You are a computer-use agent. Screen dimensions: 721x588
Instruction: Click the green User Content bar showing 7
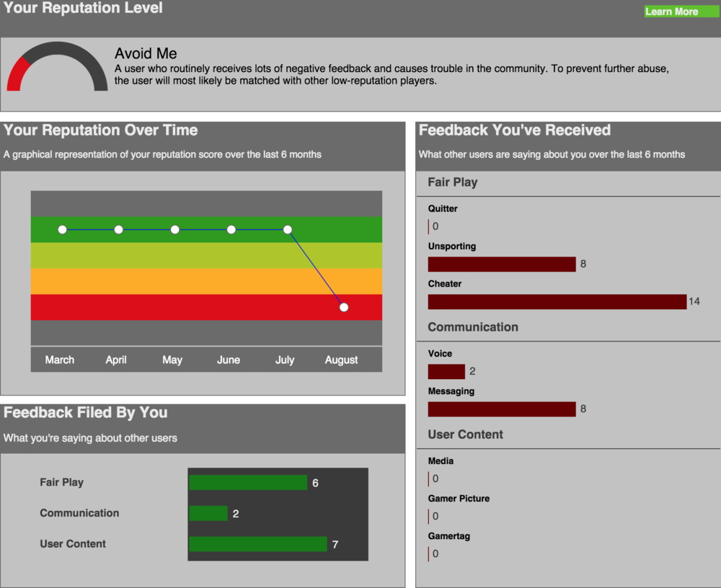coord(257,545)
